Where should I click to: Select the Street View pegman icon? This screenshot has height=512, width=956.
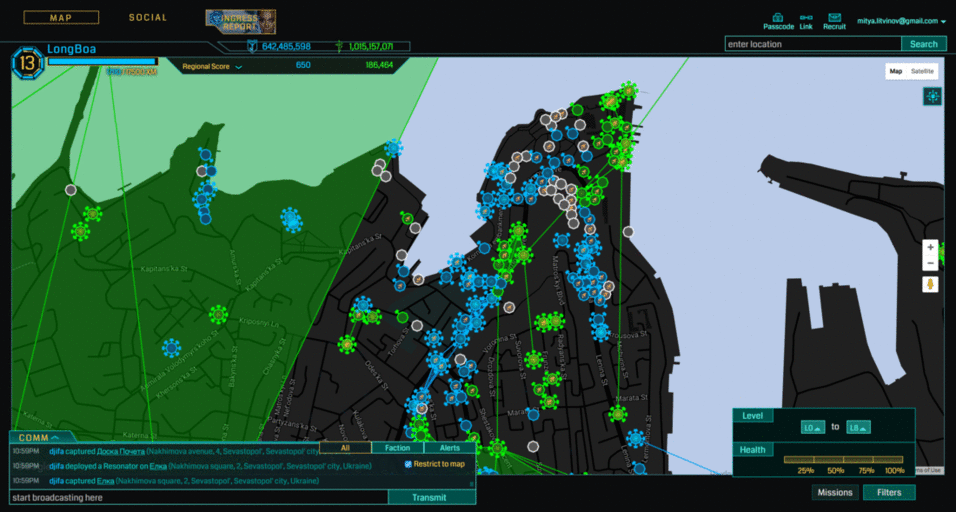930,285
